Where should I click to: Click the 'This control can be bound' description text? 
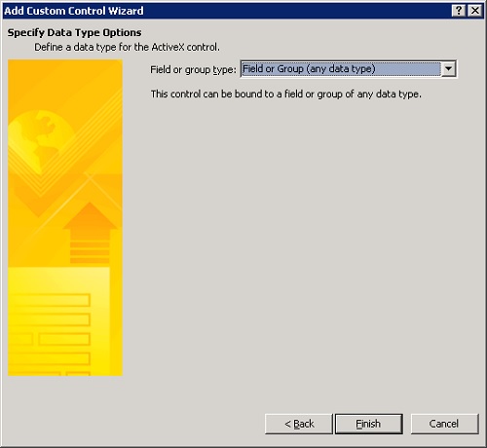(x=285, y=94)
